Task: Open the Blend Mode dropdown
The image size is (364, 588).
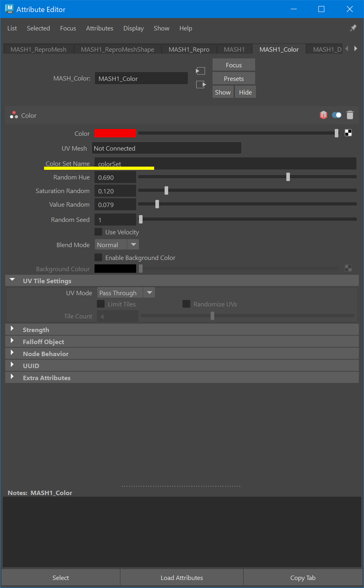Action: (x=133, y=244)
